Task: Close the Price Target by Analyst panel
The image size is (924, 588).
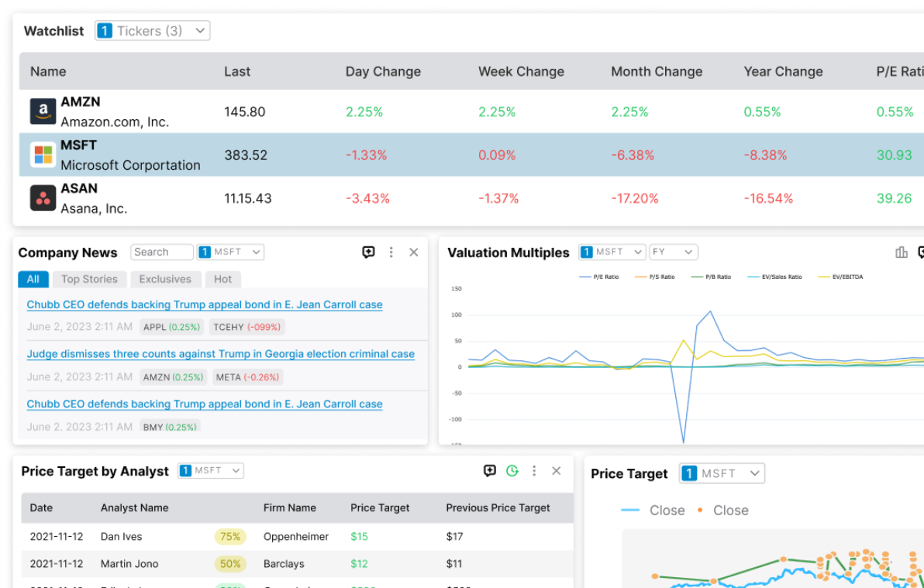Action: [557, 471]
